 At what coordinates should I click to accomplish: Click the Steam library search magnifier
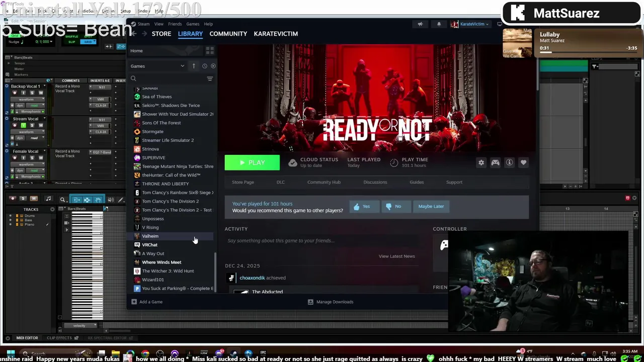click(133, 78)
